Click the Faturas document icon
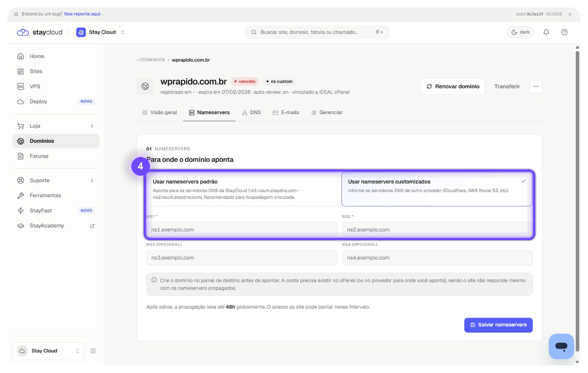 (20, 156)
